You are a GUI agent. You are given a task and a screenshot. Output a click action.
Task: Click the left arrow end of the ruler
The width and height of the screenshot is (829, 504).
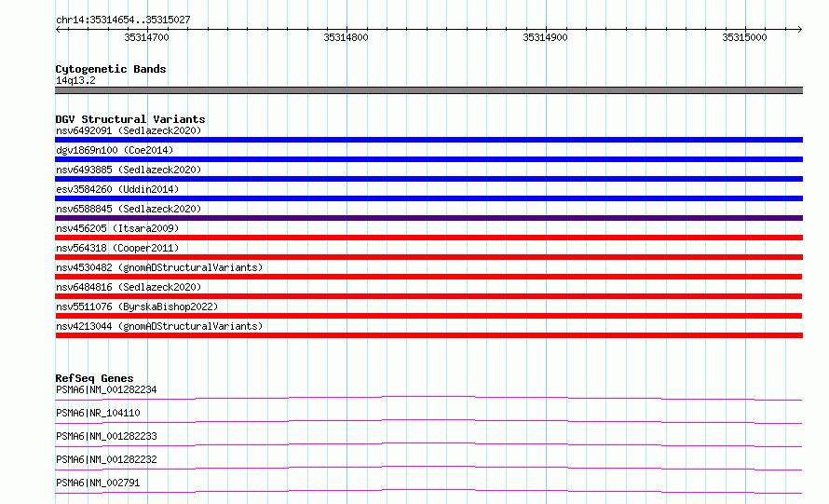(x=58, y=29)
